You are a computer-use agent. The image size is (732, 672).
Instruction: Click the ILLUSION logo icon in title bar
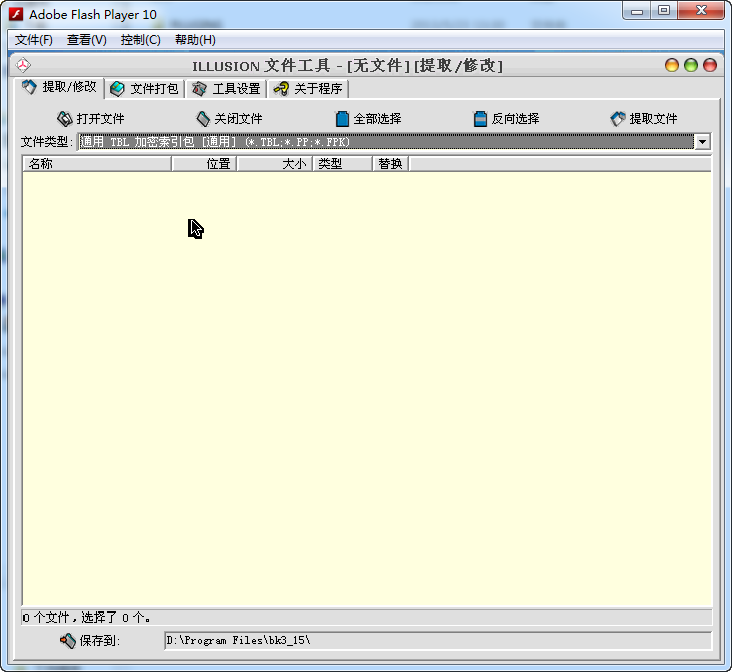(x=23, y=65)
